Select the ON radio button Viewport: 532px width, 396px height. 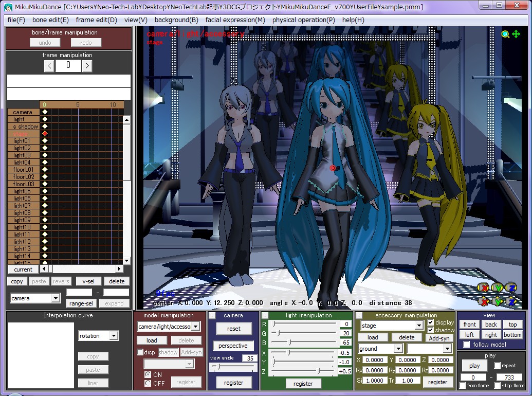pyautogui.click(x=148, y=374)
